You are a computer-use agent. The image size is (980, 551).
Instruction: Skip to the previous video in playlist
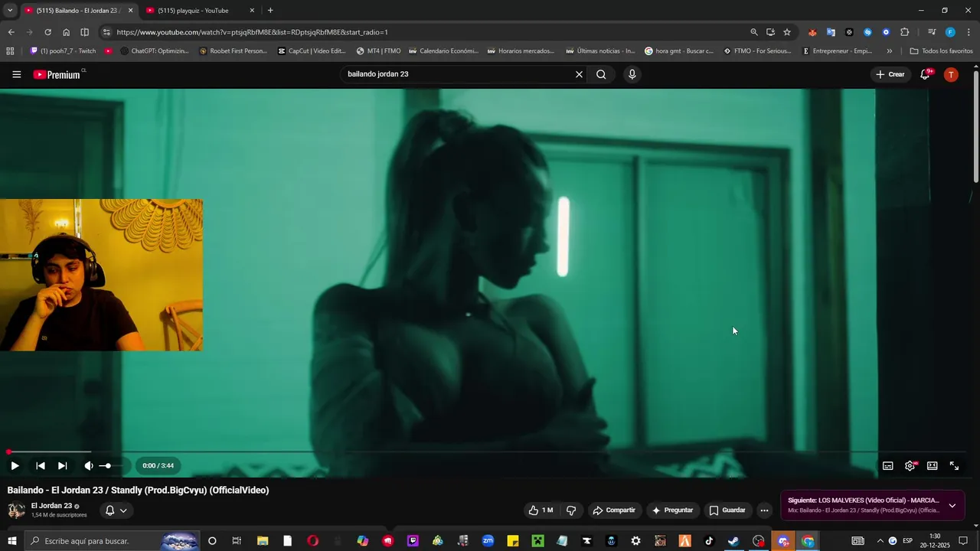pyautogui.click(x=41, y=465)
